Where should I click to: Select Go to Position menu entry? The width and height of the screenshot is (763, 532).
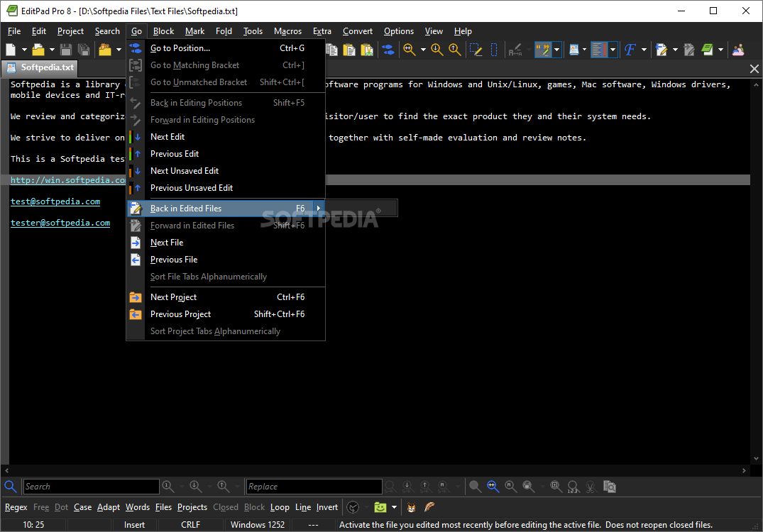point(226,48)
